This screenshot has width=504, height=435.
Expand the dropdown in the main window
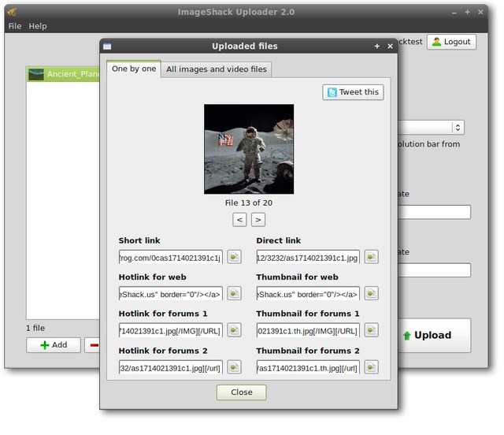(458, 128)
